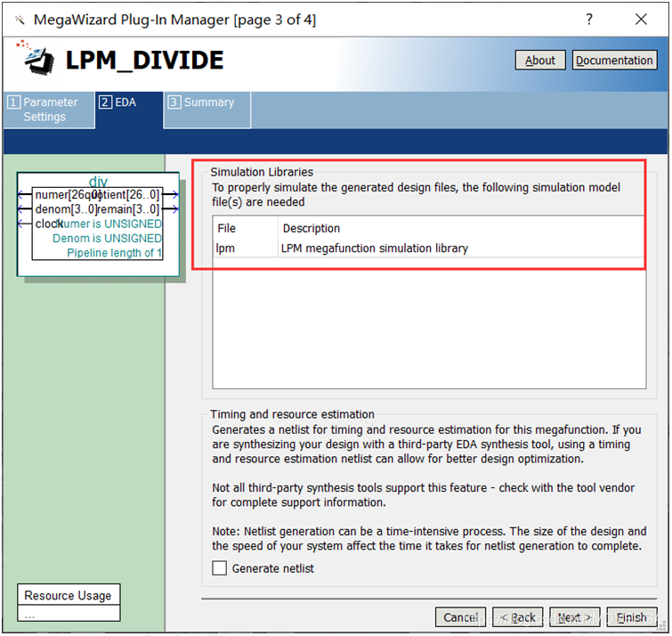
Task: Select the lpm file row in the table
Action: point(429,248)
